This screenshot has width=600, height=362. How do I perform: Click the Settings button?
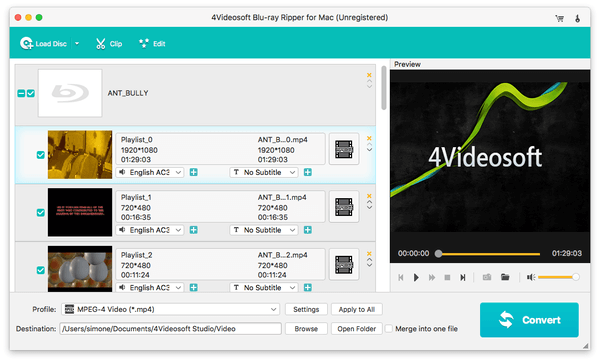pos(306,309)
